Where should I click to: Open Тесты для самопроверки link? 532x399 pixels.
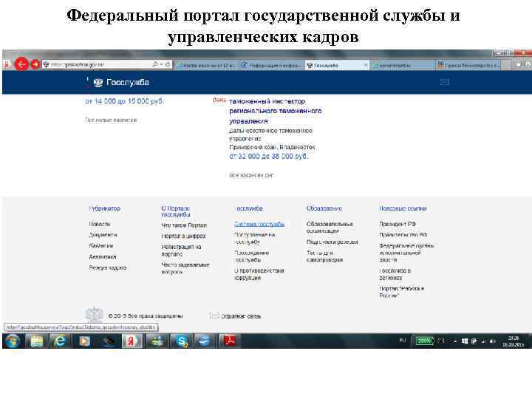click(324, 256)
